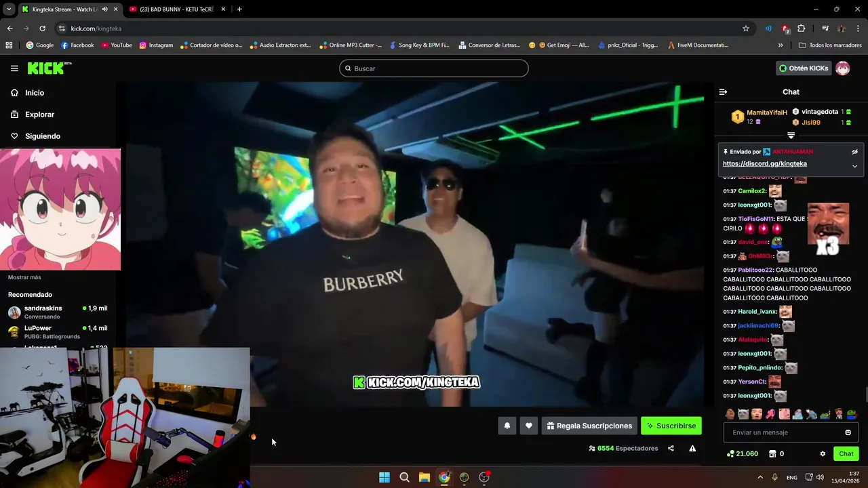Click Regala Suscripciones button
868x488 pixels.
tap(589, 426)
